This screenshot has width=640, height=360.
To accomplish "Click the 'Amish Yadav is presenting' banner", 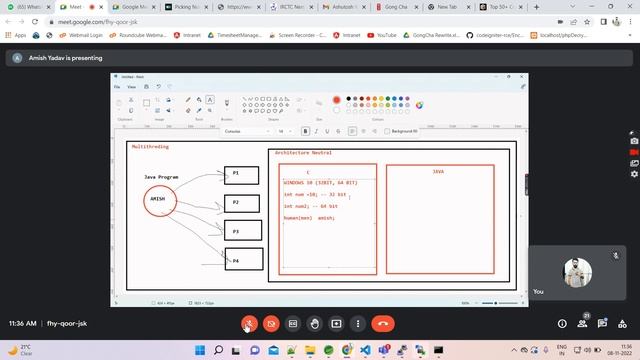I will tap(319, 58).
